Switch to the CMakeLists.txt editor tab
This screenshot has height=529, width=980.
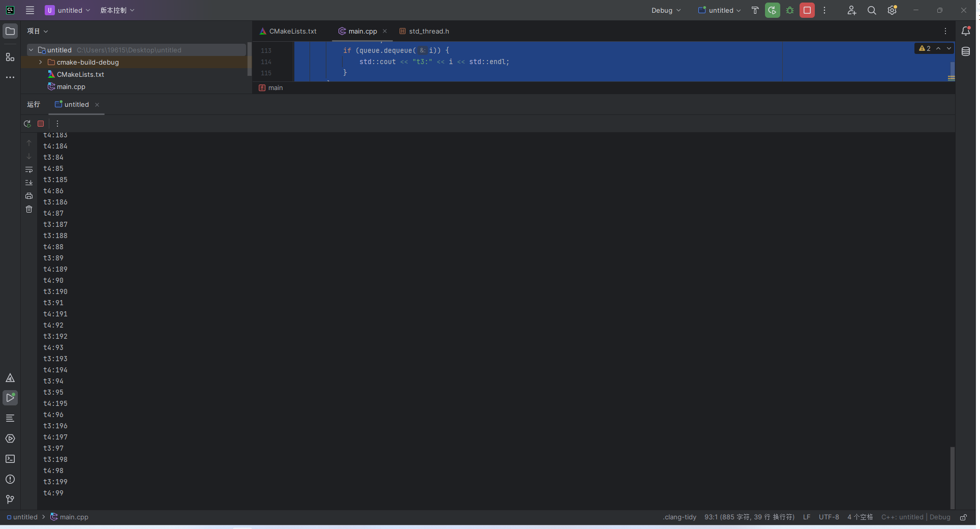288,31
